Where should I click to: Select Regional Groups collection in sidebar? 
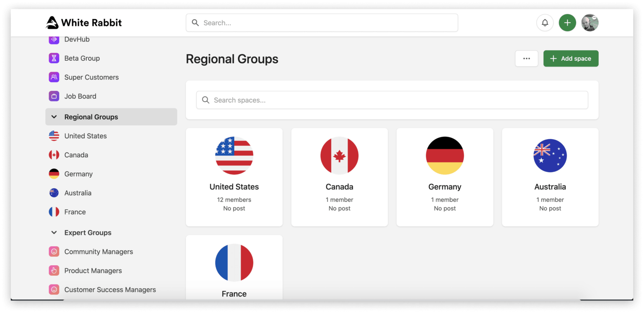pyautogui.click(x=111, y=117)
